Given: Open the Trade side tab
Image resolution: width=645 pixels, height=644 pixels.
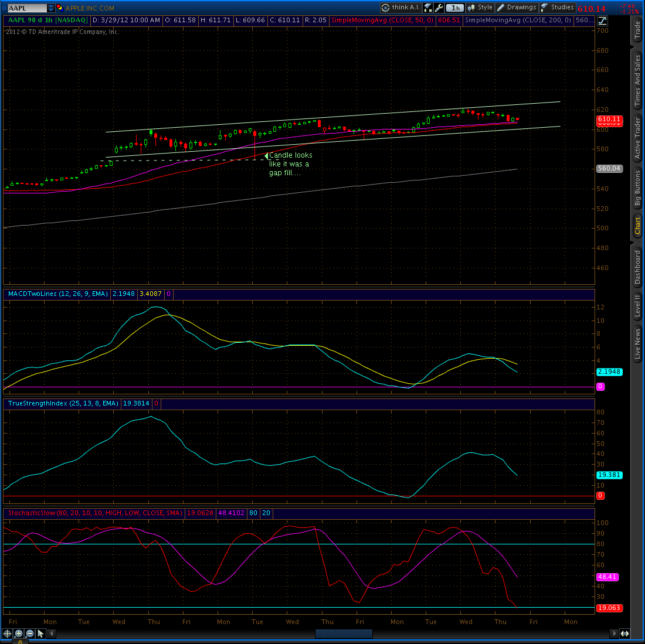Looking at the screenshot, I should point(637,29).
